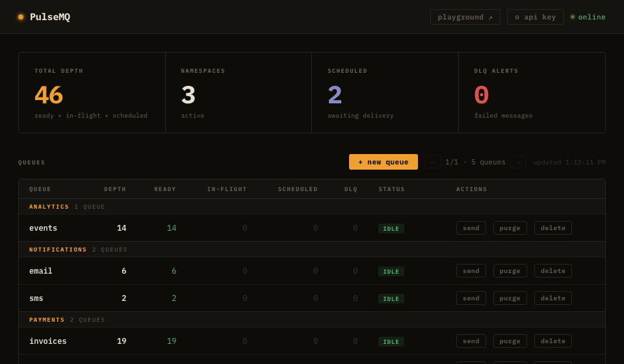Delete the invoices queue

[552, 341]
